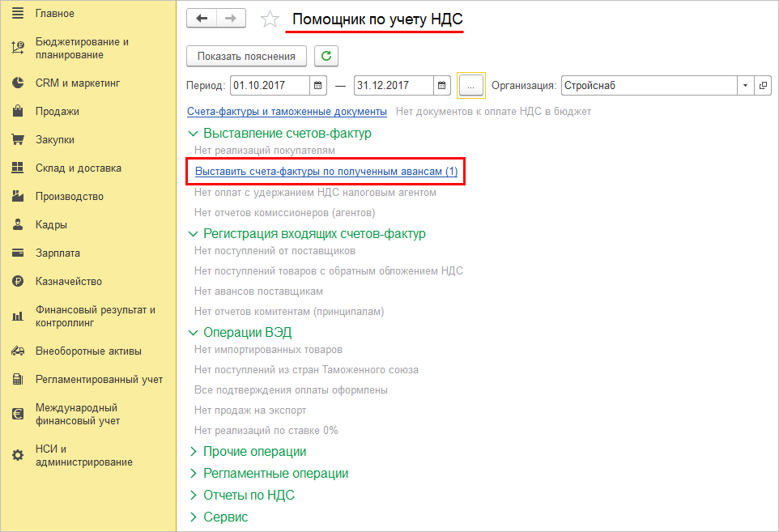Expand the Отчеты по НДС section
This screenshot has height=532, width=779.
coord(193,496)
